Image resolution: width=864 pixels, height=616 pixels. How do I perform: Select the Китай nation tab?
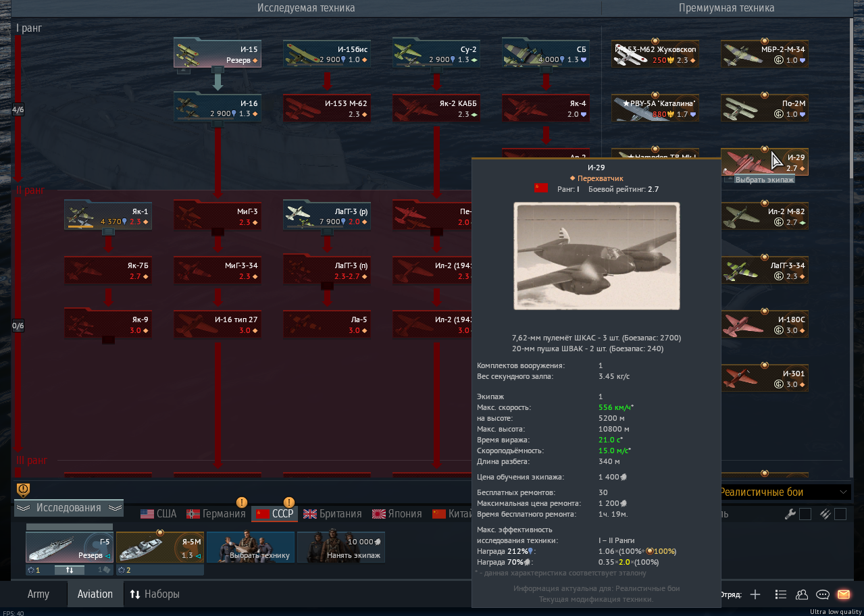pyautogui.click(x=452, y=514)
